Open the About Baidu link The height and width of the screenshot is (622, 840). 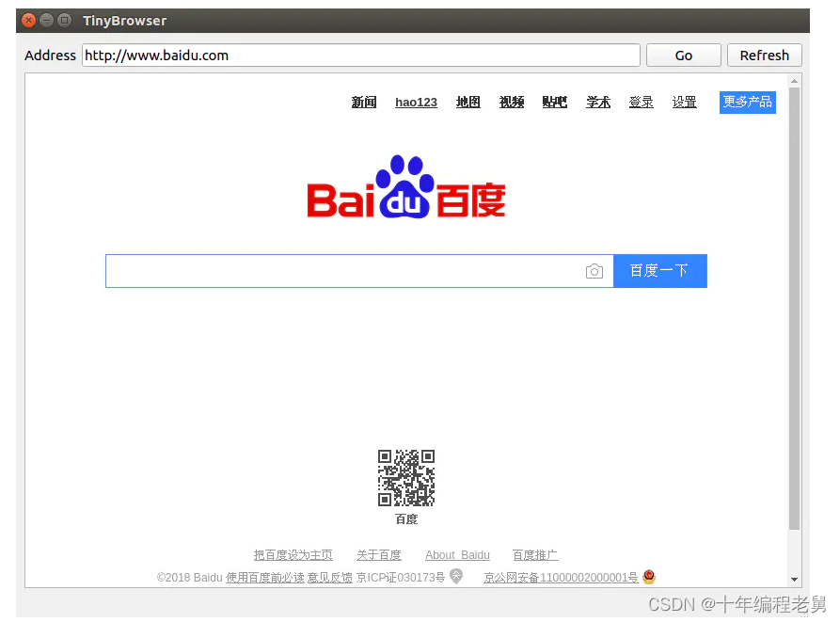click(457, 555)
